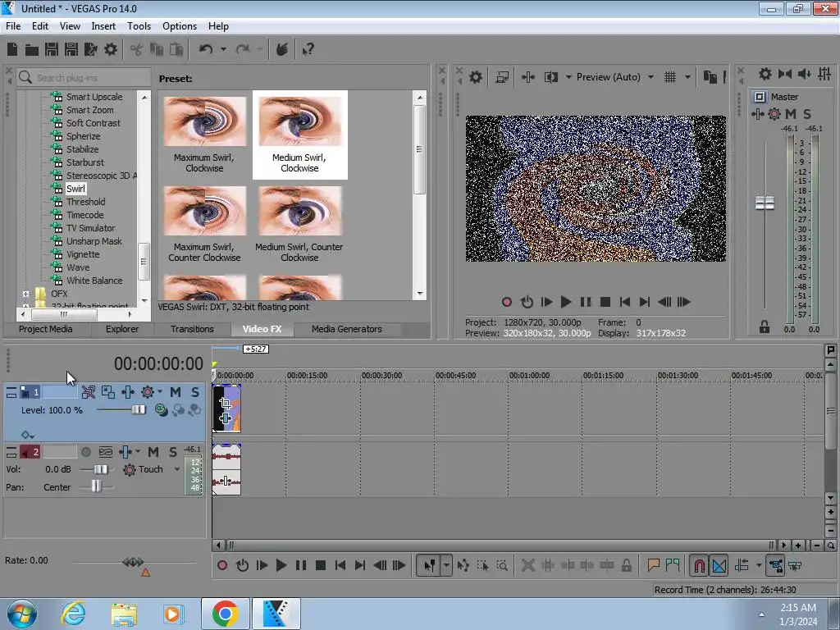Click the Lock event padlock icon

pyautogui.click(x=626, y=565)
